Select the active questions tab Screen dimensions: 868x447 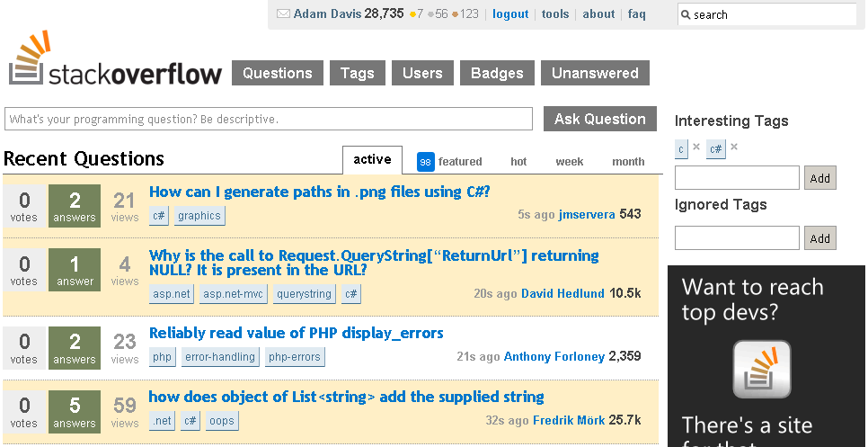point(372,160)
